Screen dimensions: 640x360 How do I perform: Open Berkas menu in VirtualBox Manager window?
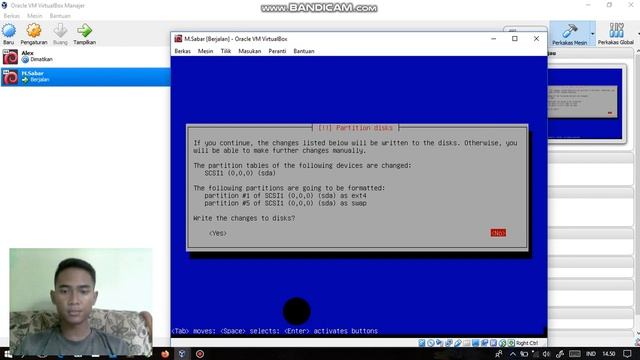(11, 16)
